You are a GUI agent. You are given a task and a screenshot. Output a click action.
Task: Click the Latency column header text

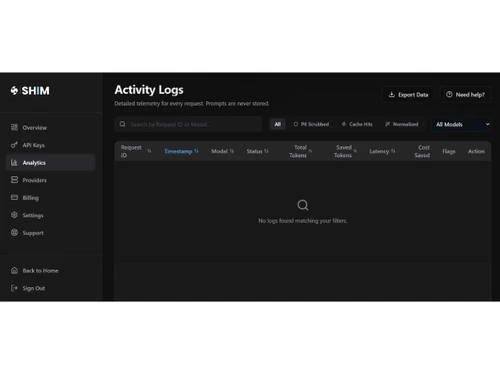(379, 151)
